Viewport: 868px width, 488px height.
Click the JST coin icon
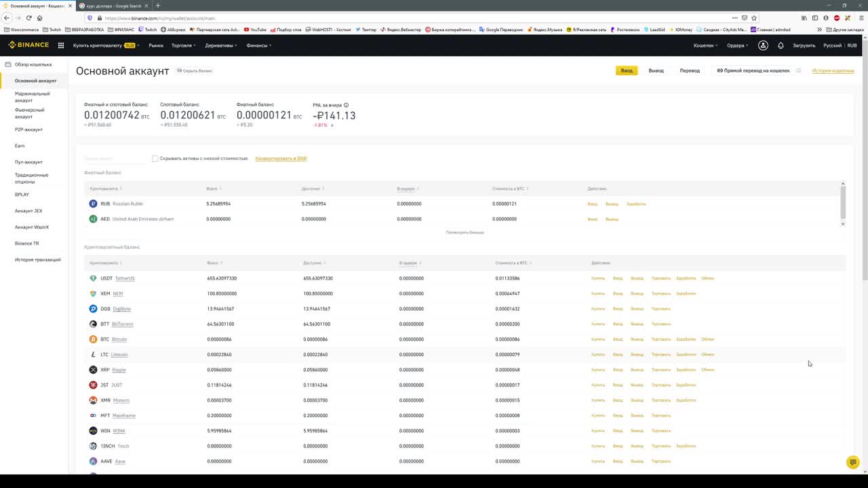click(x=94, y=385)
